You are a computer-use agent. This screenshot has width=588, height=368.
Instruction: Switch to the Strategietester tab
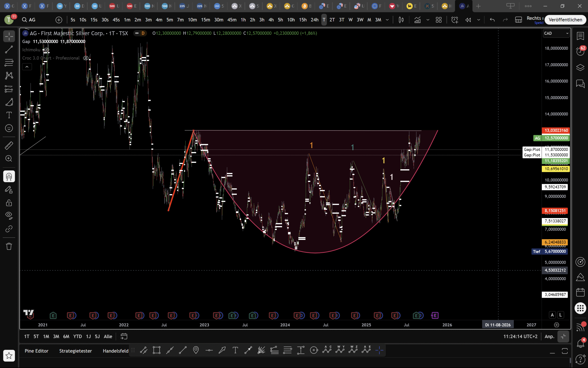75,351
